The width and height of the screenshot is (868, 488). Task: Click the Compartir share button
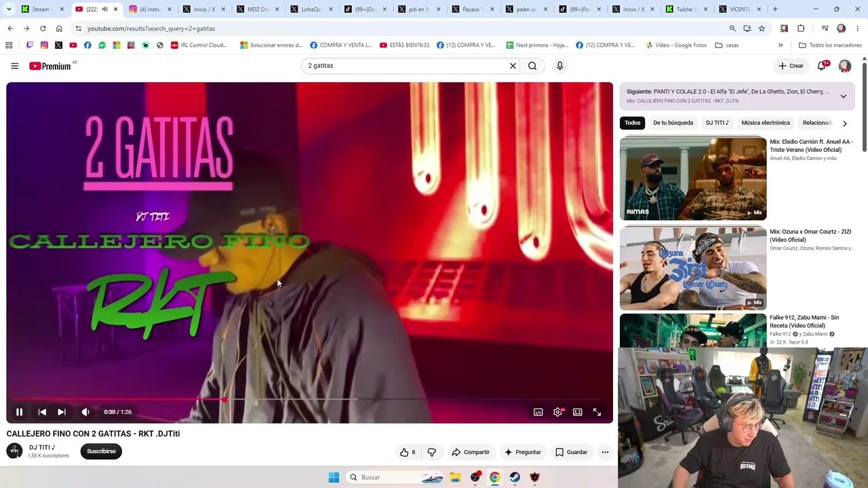471,452
